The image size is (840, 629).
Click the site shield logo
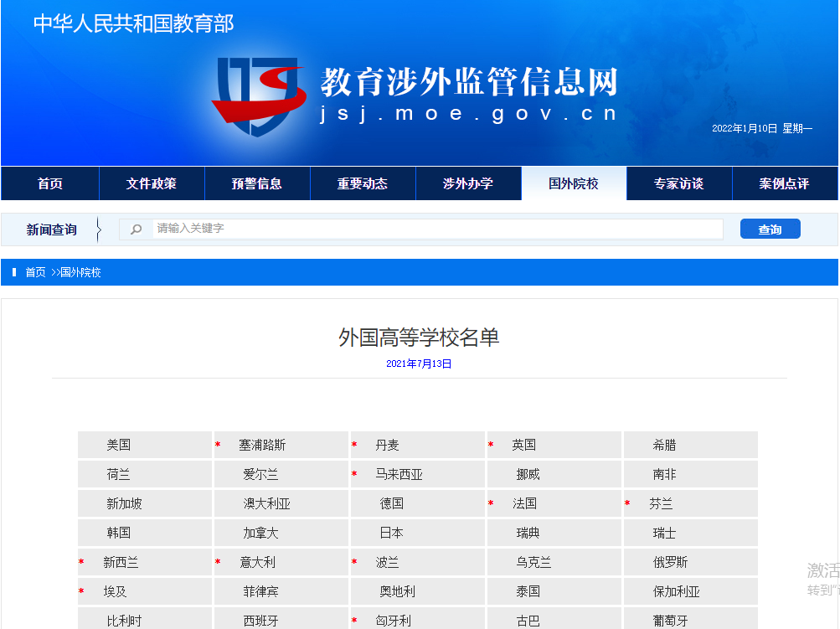pos(259,96)
